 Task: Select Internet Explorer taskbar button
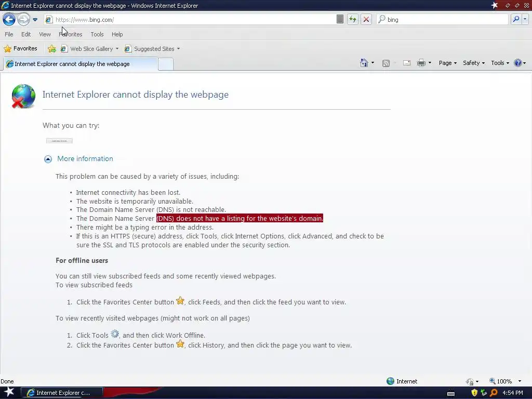(x=62, y=393)
